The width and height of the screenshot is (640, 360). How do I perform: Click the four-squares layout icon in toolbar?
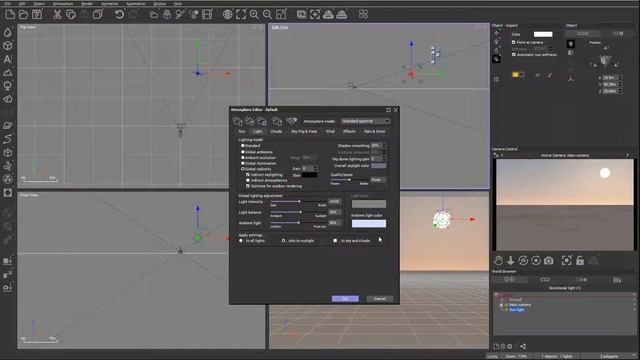pyautogui.click(x=363, y=15)
